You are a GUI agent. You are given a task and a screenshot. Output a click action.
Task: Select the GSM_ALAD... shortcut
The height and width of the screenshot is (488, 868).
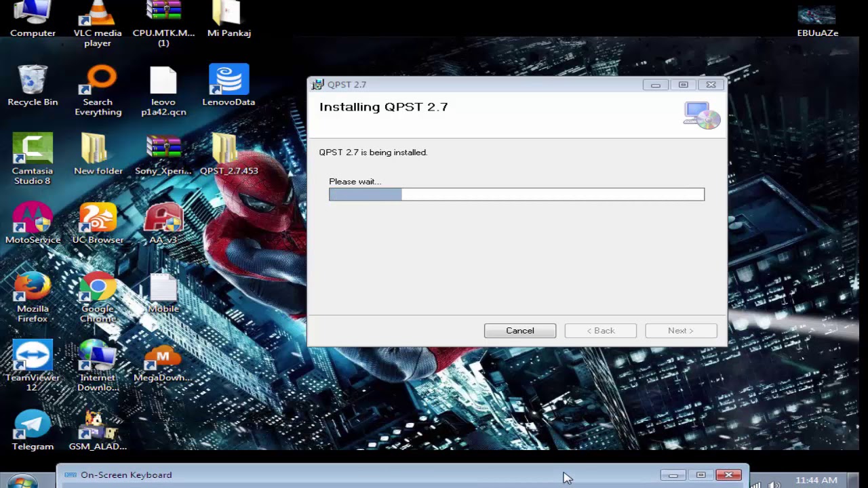(x=98, y=430)
